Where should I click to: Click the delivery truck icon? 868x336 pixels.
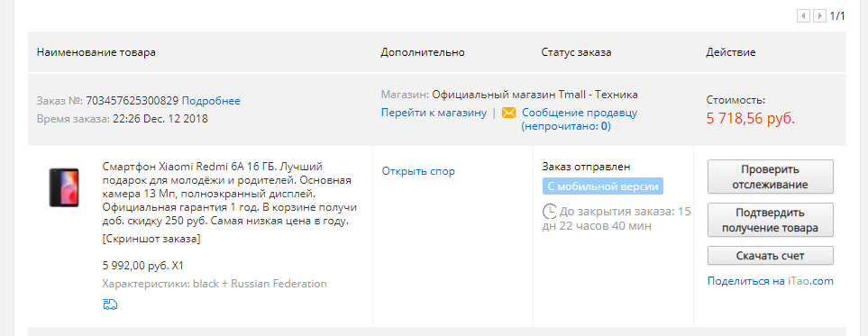[x=110, y=304]
